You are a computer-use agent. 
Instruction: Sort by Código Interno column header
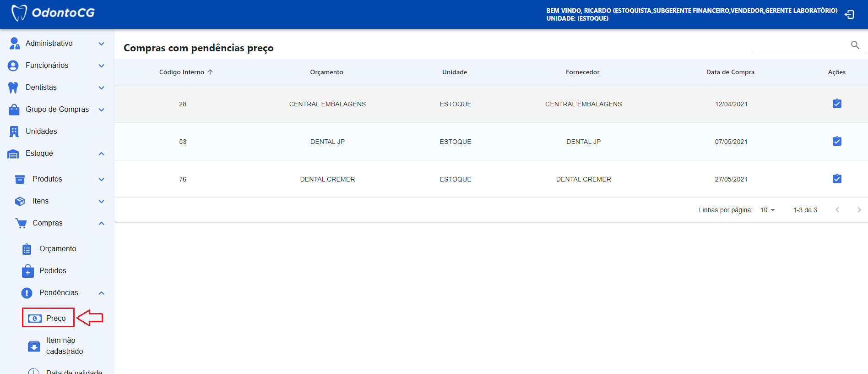182,72
